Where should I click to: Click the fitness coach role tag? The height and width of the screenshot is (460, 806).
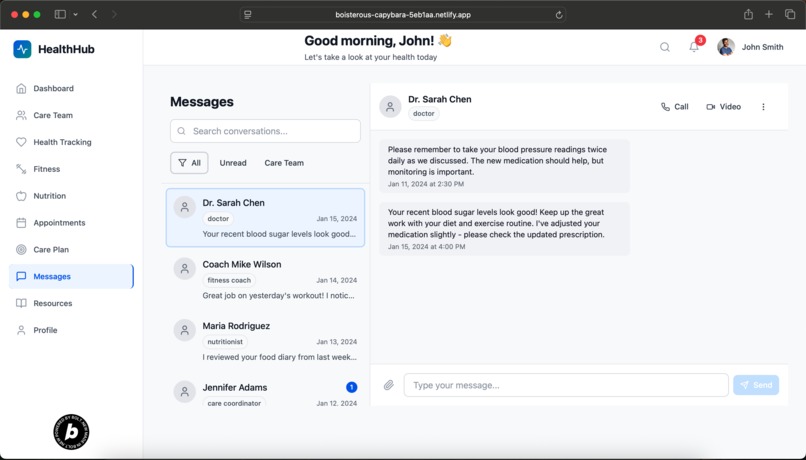pyautogui.click(x=229, y=280)
